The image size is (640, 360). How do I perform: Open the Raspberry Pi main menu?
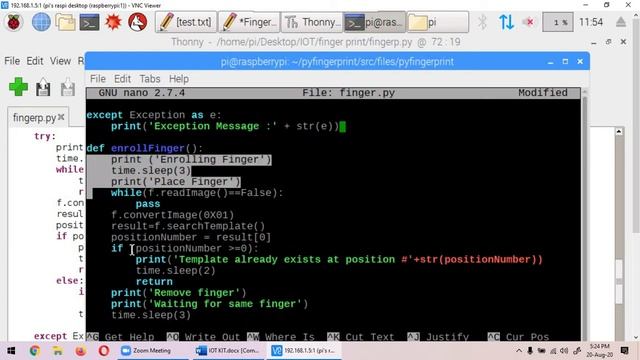pyautogui.click(x=13, y=22)
